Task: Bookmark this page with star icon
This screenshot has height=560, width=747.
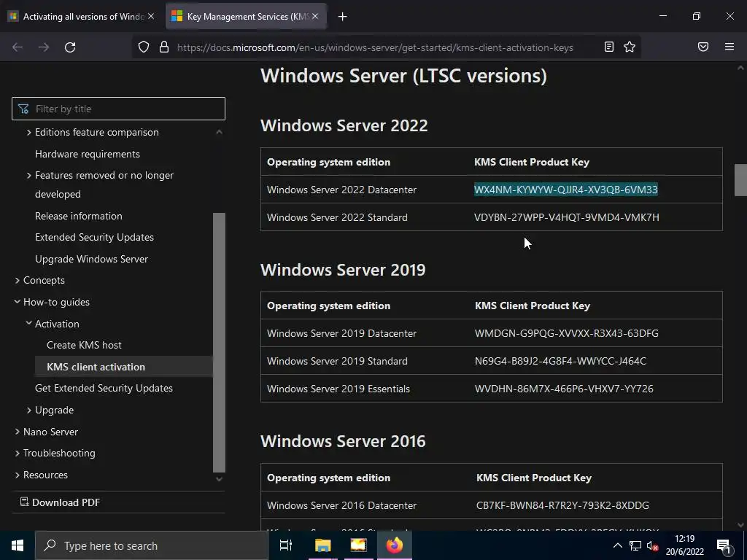Action: (x=630, y=47)
